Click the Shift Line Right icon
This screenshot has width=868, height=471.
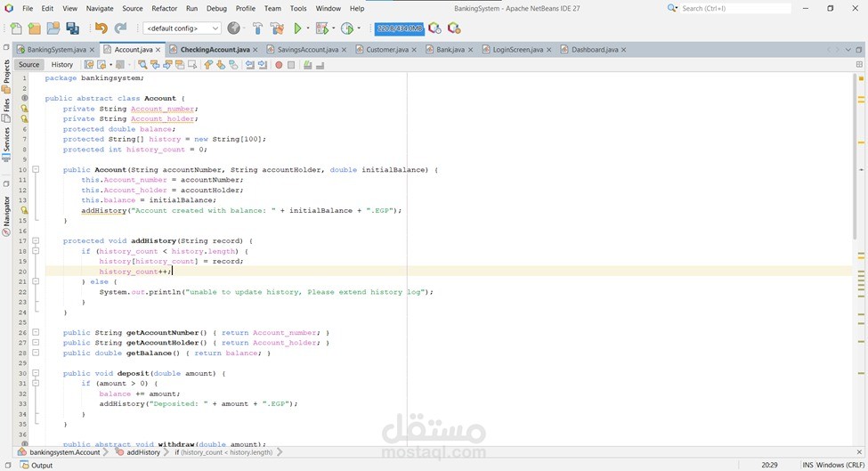[x=263, y=65]
